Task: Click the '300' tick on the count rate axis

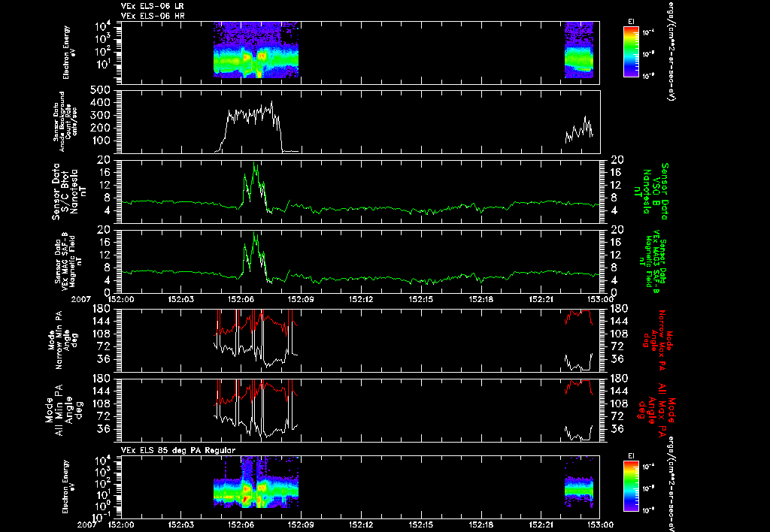Action: 102,116
